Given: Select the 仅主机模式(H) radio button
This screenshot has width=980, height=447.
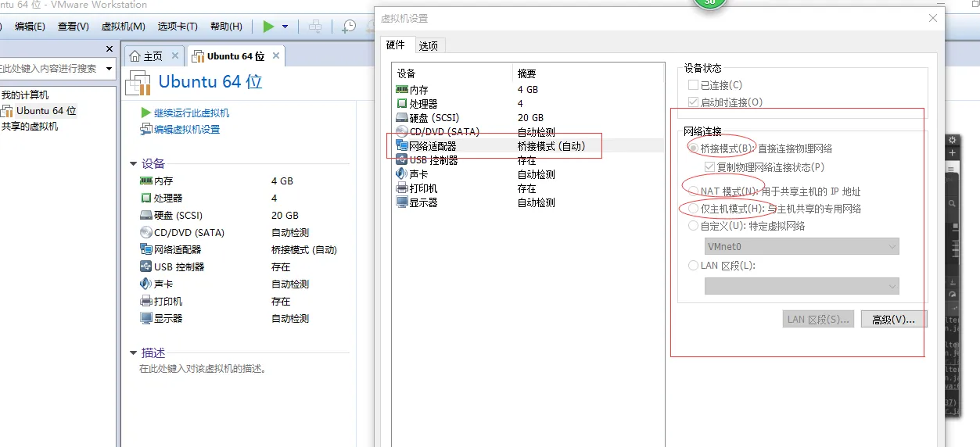Looking at the screenshot, I should (693, 209).
